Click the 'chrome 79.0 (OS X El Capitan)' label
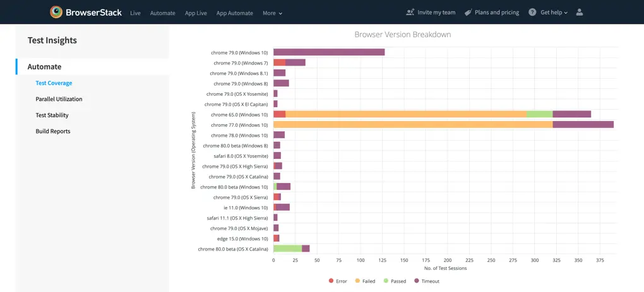The height and width of the screenshot is (292, 644). tap(236, 104)
